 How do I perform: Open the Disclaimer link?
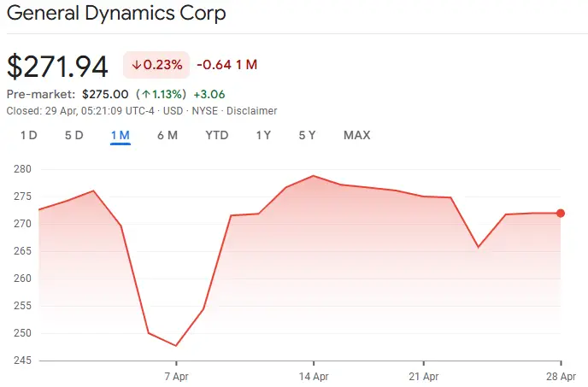(251, 111)
